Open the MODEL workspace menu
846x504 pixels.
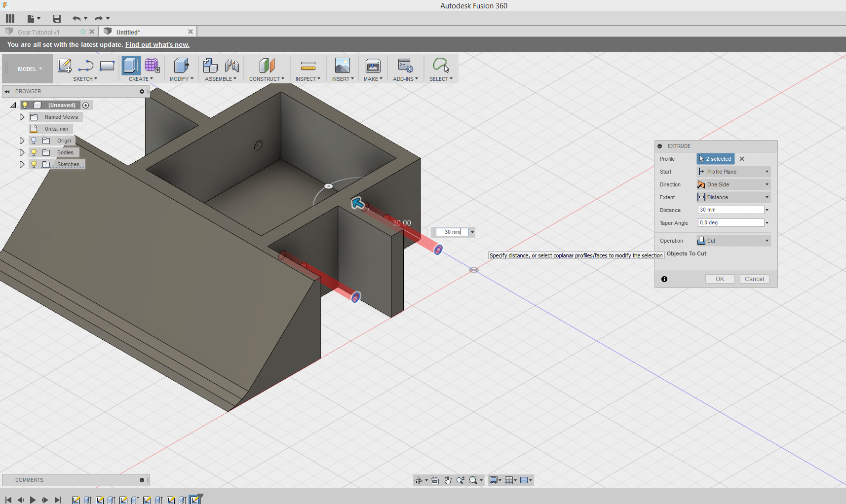tap(27, 69)
